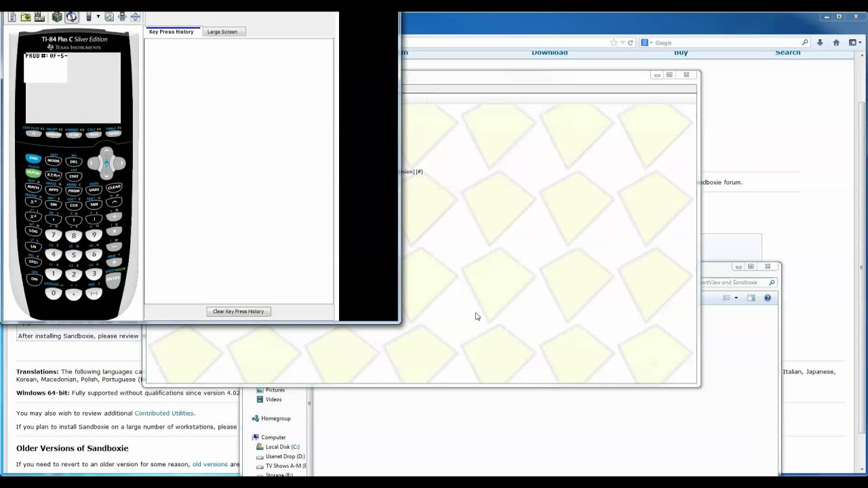Click the green calculator package toolbar icon

click(57, 17)
